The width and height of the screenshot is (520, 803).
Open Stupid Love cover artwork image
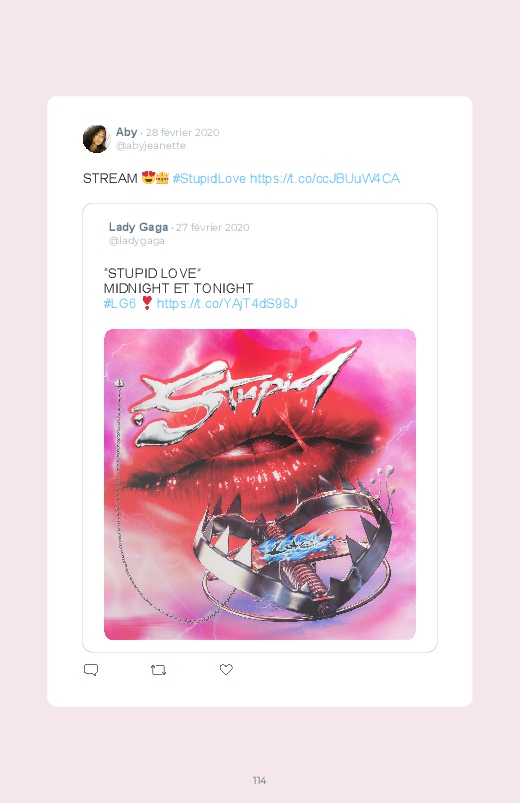pyautogui.click(x=260, y=484)
